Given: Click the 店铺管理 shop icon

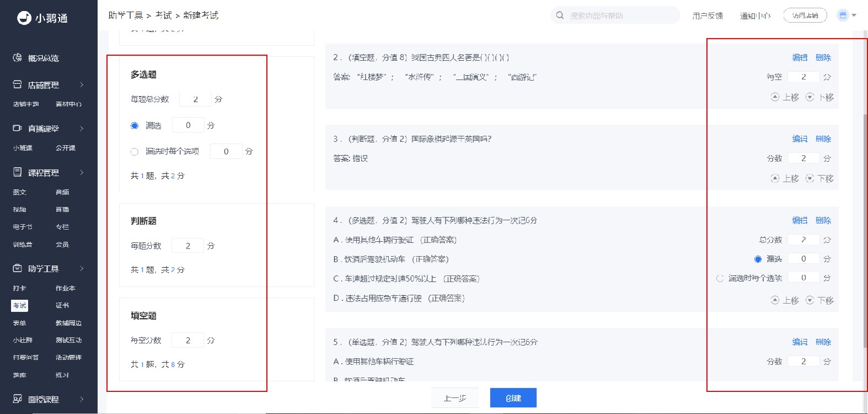Looking at the screenshot, I should point(17,84).
